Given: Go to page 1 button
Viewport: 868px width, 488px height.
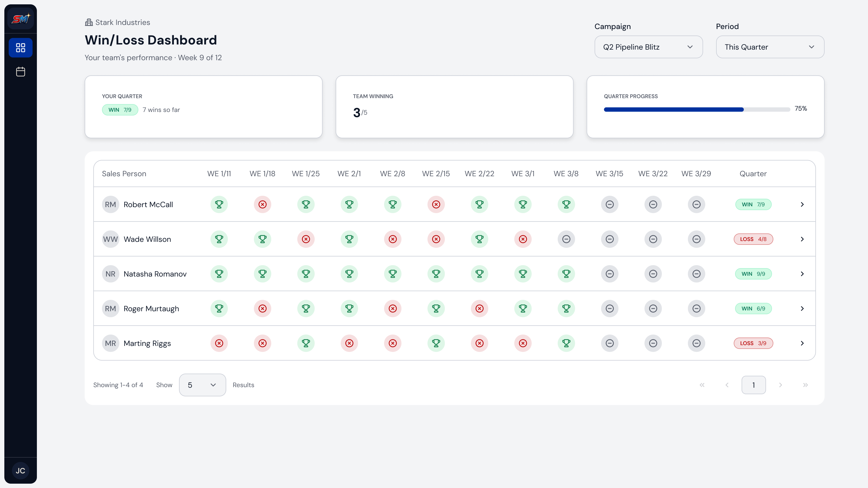Looking at the screenshot, I should coord(754,385).
